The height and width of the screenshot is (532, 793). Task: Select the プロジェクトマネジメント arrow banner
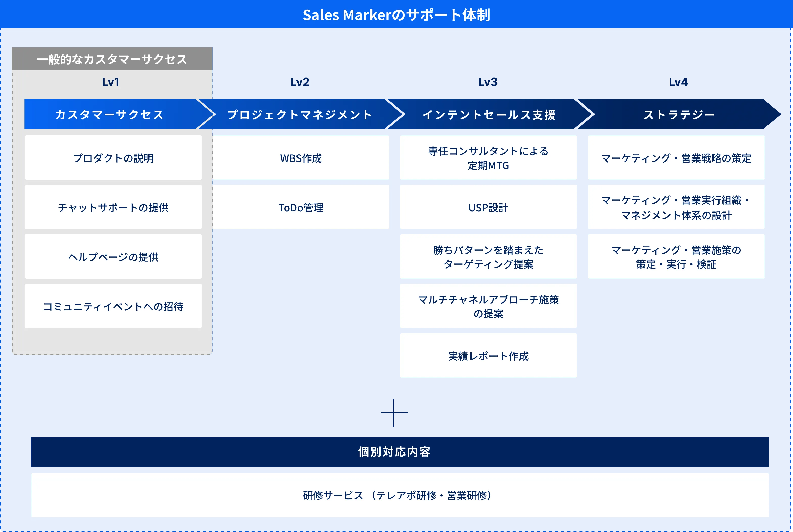tap(300, 114)
